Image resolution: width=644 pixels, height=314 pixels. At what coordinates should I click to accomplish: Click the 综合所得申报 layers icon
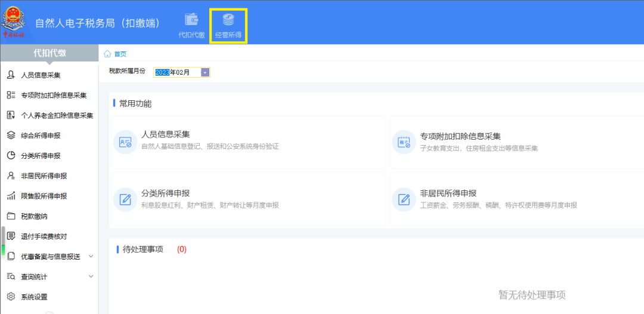[x=11, y=136]
